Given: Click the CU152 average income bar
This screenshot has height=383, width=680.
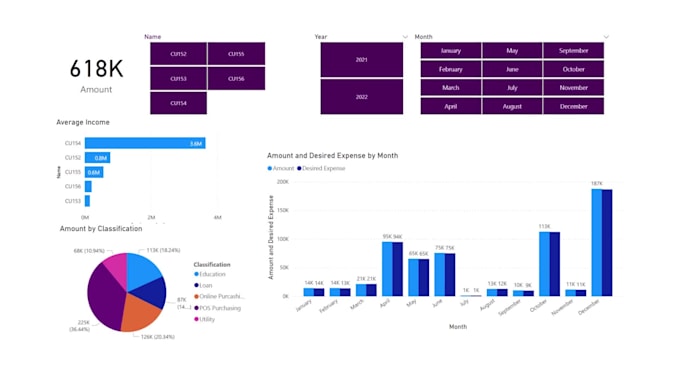Looking at the screenshot, I should click(x=98, y=157).
